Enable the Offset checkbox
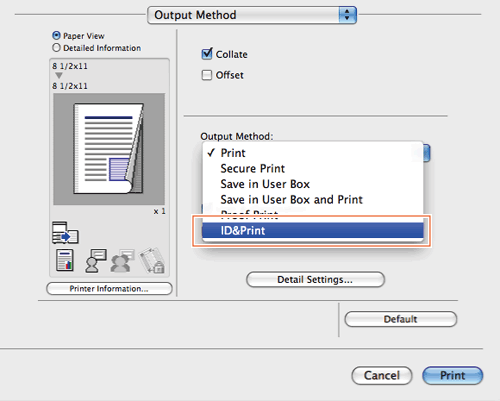Image resolution: width=500 pixels, height=401 pixels. (207, 75)
